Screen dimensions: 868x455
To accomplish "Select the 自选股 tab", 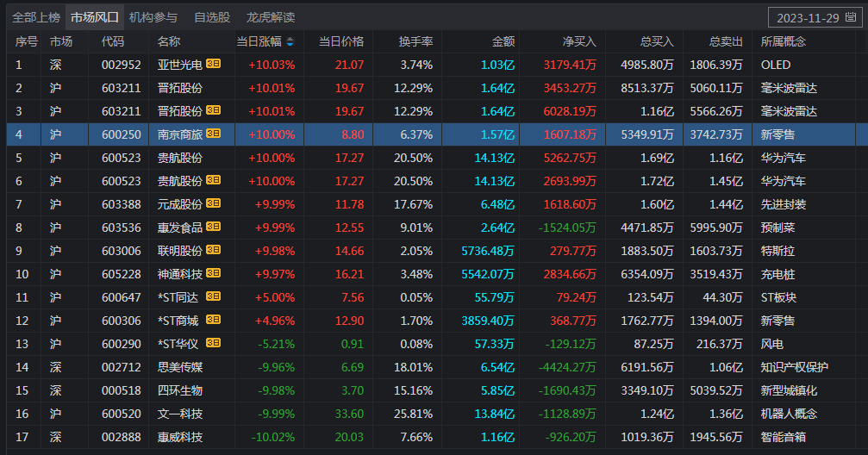I will click(x=211, y=17).
